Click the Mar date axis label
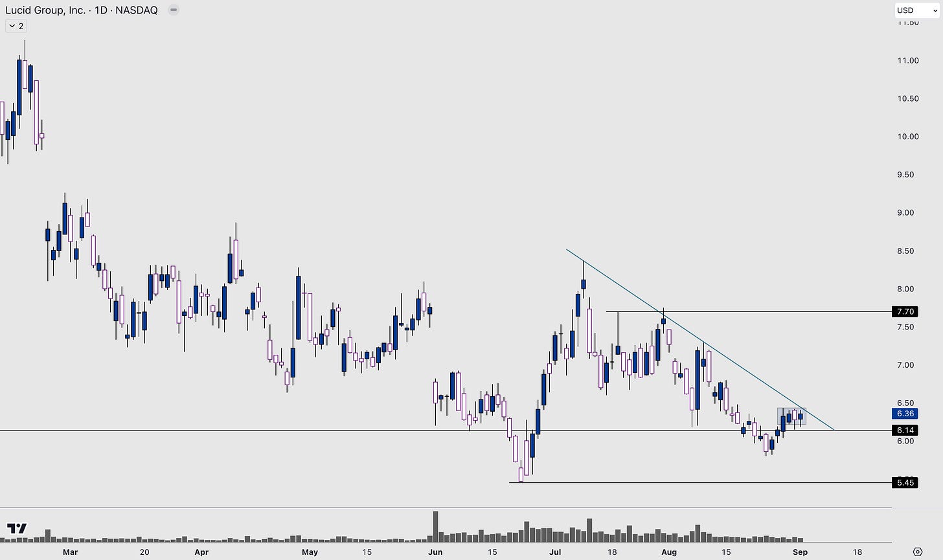This screenshot has width=943, height=560. [70, 552]
